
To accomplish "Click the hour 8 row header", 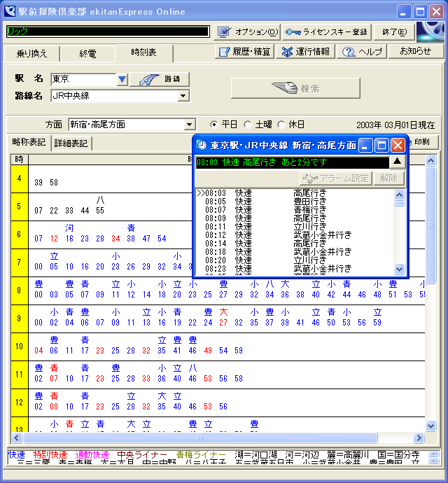I will (x=19, y=290).
